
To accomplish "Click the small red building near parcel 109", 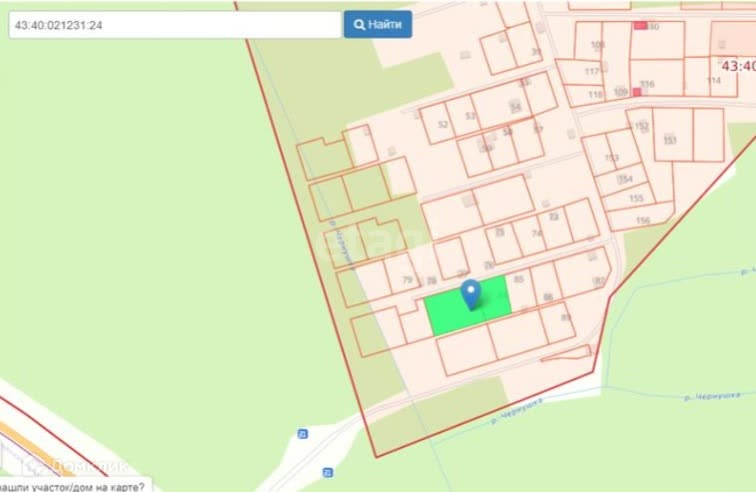I will coord(637,92).
